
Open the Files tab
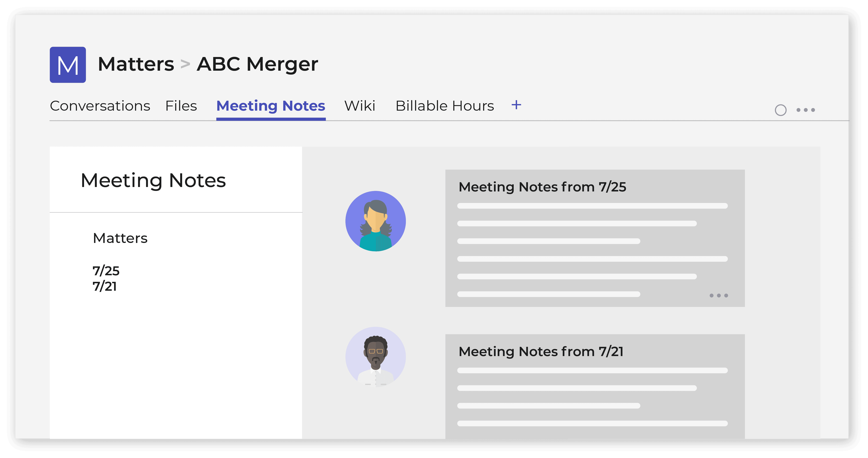pos(181,106)
